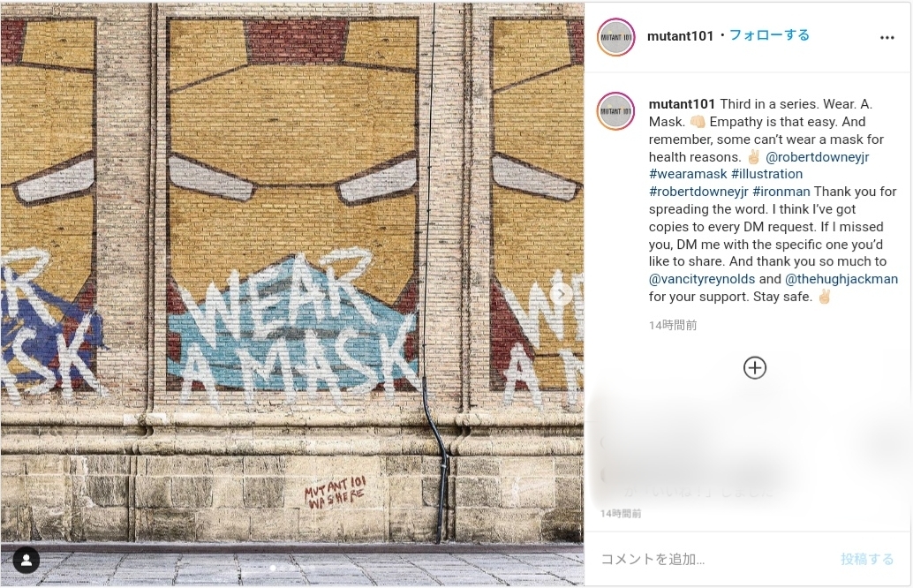Visit the @thehughjackman profile mention
Screen dimensions: 913x588
click(841, 279)
